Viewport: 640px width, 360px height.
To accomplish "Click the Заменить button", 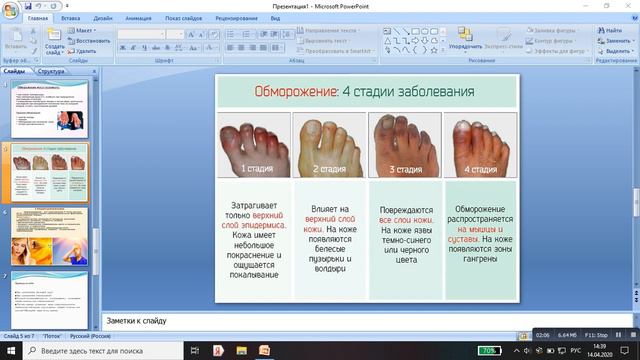I will tap(616, 41).
